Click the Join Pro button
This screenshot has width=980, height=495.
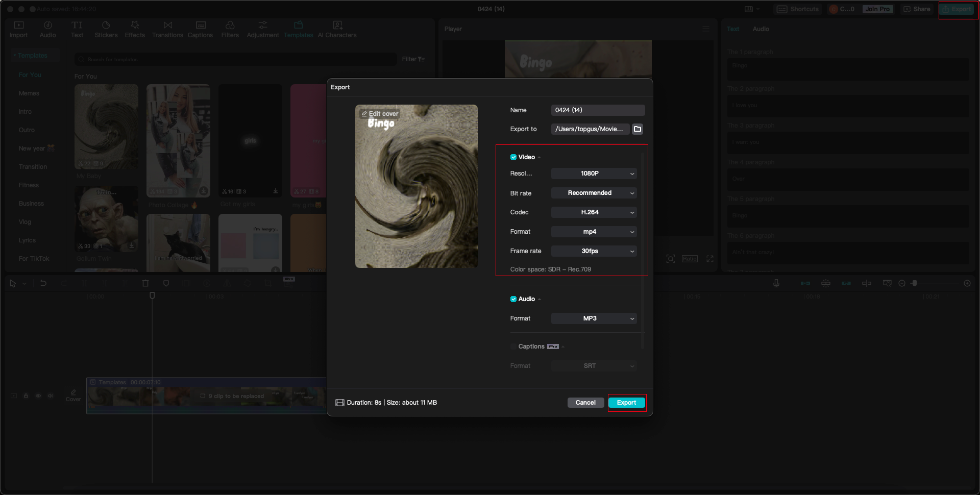click(877, 9)
